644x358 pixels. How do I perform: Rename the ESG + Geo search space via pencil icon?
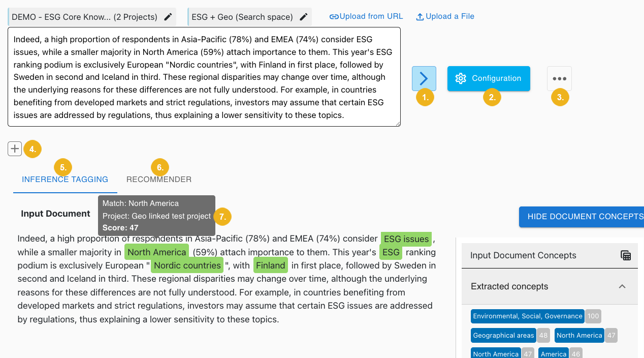point(303,16)
